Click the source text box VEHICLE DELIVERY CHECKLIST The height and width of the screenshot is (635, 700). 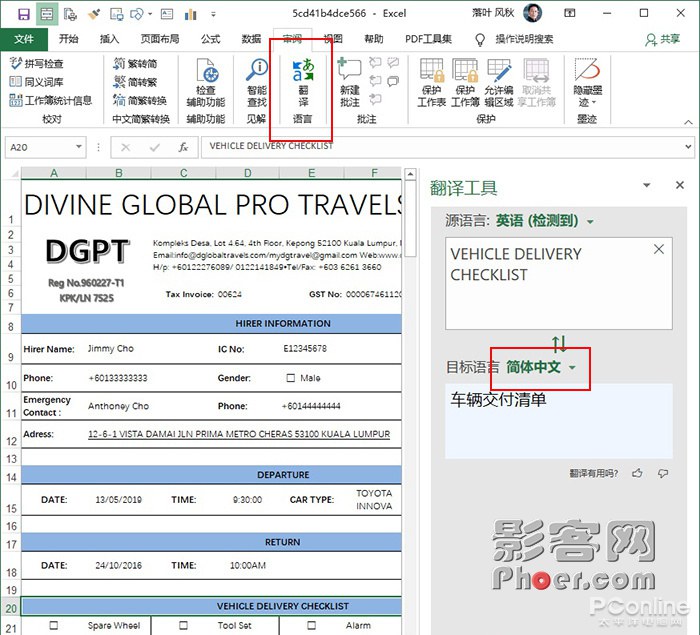pyautogui.click(x=558, y=284)
